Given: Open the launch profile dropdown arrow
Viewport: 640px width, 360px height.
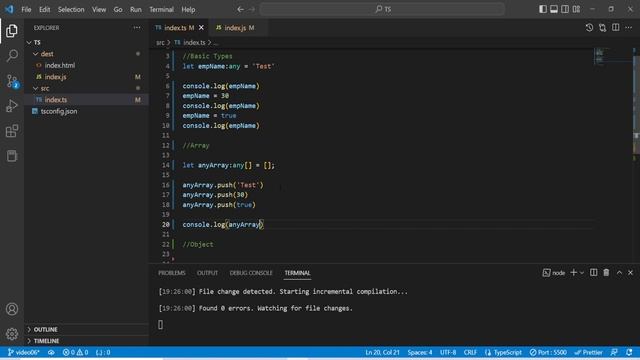Looking at the screenshot, I should coord(582,272).
